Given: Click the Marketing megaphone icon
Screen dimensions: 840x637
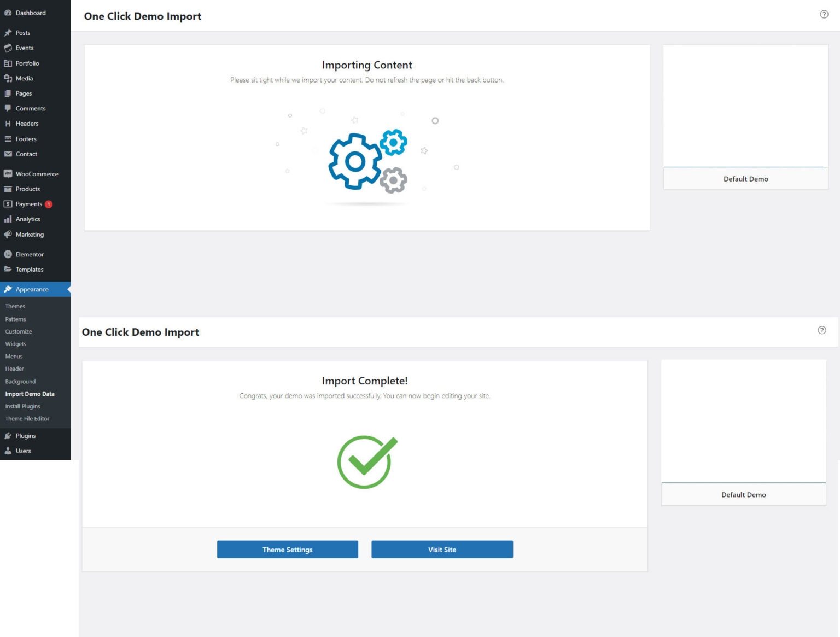Looking at the screenshot, I should (x=8, y=235).
